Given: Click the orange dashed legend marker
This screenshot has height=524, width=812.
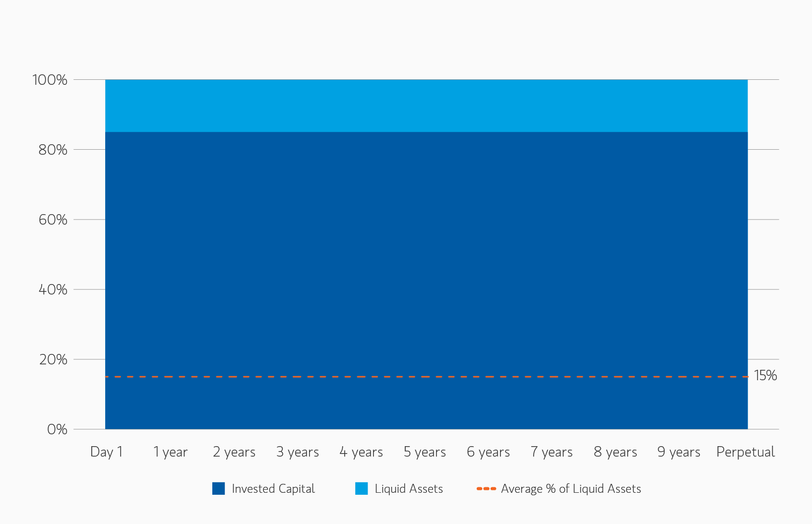Looking at the screenshot, I should (x=486, y=489).
